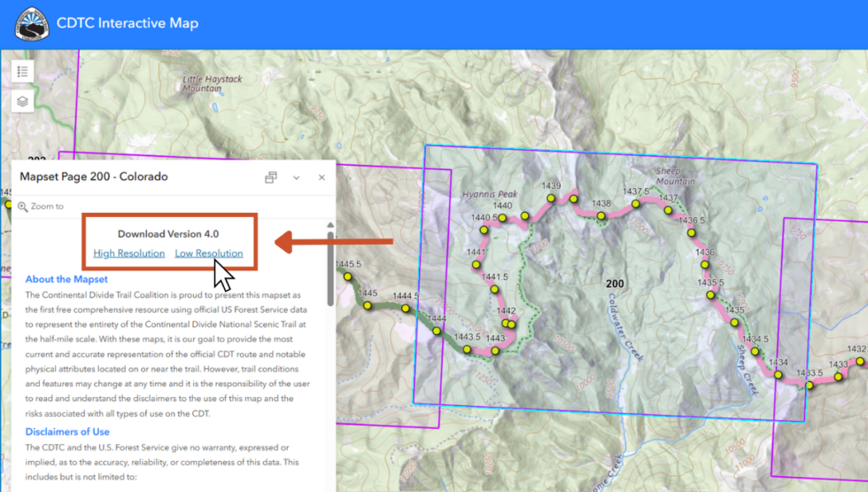The height and width of the screenshot is (492, 868).
Task: Close the Mapset Page 200 popup
Action: click(322, 177)
